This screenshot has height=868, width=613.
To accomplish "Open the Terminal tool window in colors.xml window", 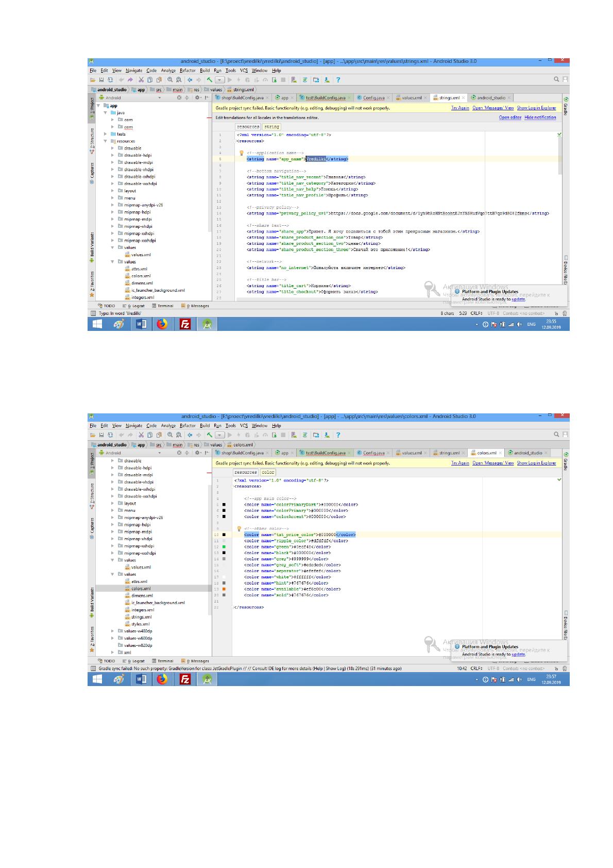I will coord(162,661).
